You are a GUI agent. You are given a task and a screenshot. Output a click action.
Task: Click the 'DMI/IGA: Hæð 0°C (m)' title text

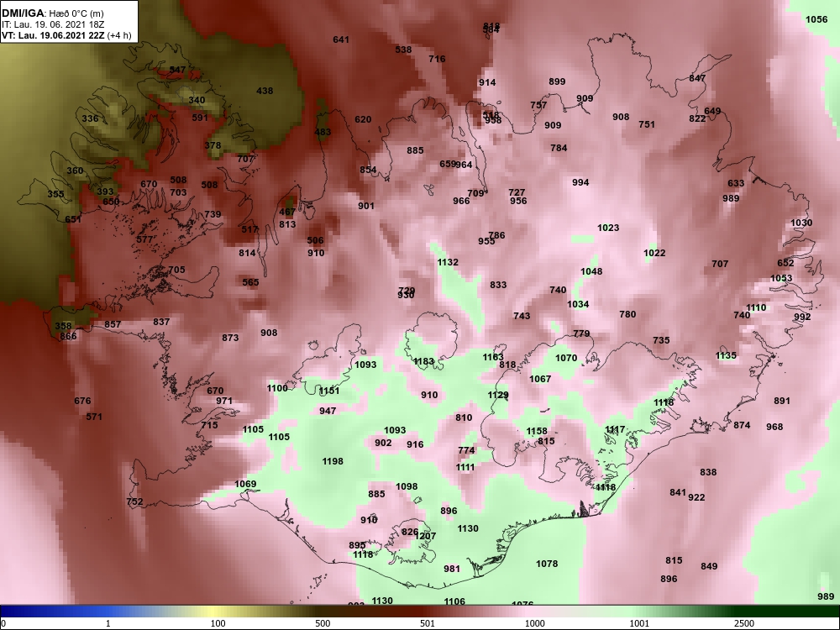(x=52, y=13)
